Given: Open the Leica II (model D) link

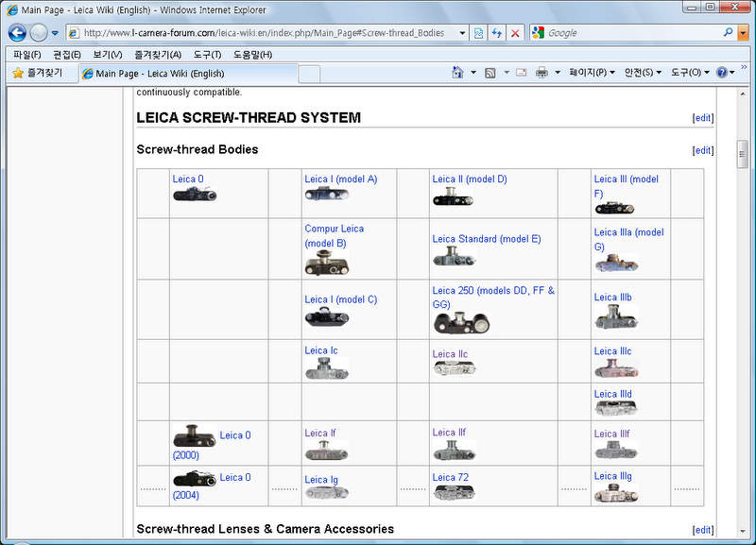Looking at the screenshot, I should click(469, 179).
